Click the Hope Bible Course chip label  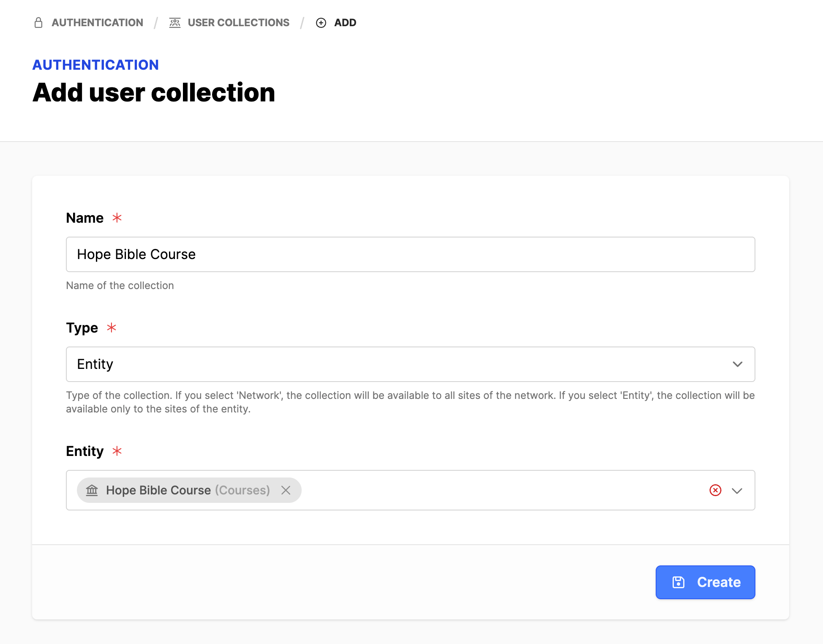pos(158,490)
